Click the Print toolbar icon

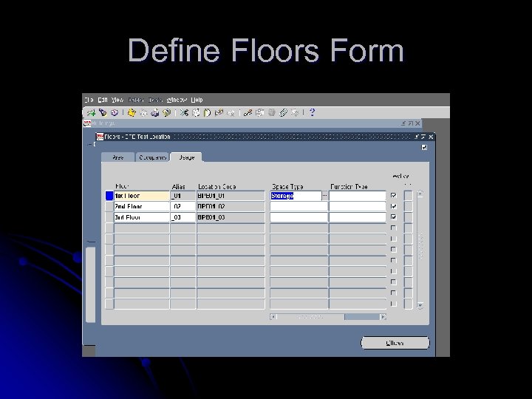[x=155, y=112]
